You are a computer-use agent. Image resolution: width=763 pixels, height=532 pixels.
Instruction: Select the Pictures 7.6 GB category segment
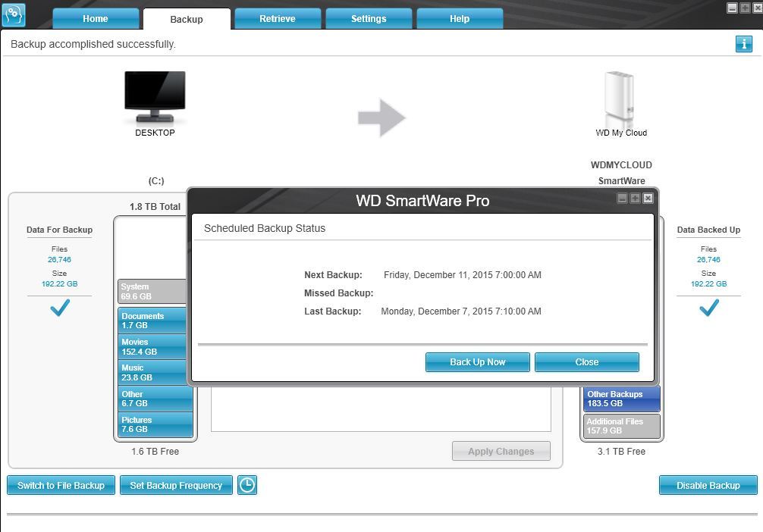click(x=155, y=422)
